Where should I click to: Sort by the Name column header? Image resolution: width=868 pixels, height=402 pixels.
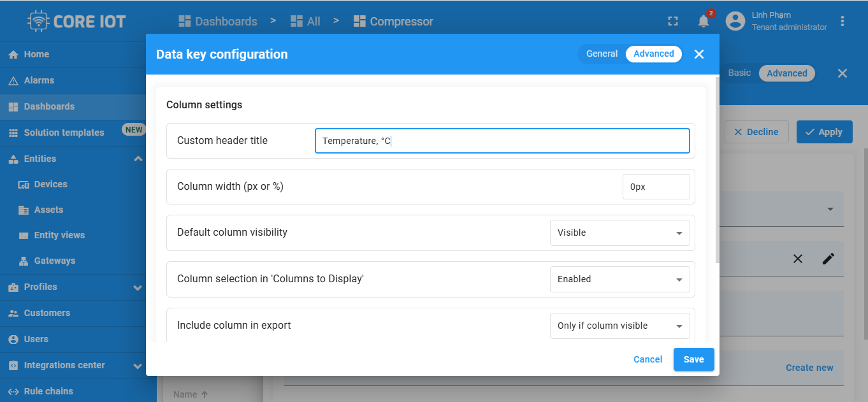pos(191,394)
